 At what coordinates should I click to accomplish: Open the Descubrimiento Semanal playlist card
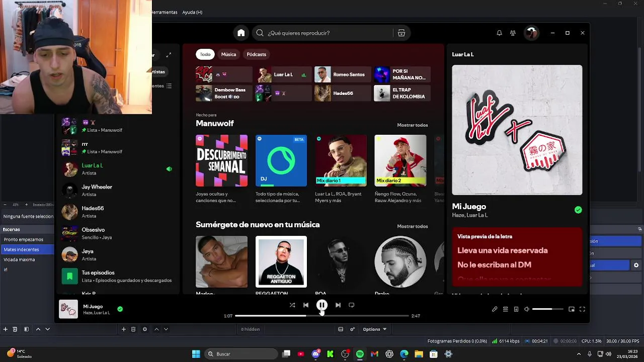(x=221, y=160)
